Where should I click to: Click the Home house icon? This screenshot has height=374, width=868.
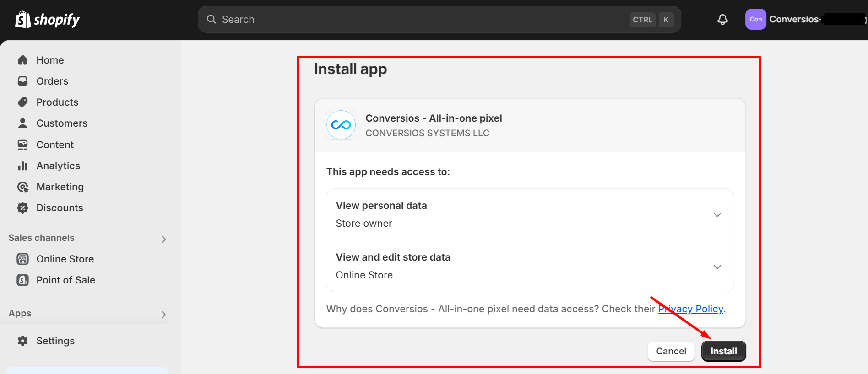(22, 60)
